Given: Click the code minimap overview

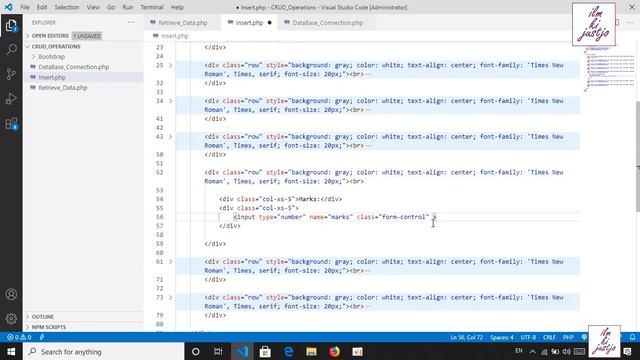Looking at the screenshot, I should click(608, 69).
